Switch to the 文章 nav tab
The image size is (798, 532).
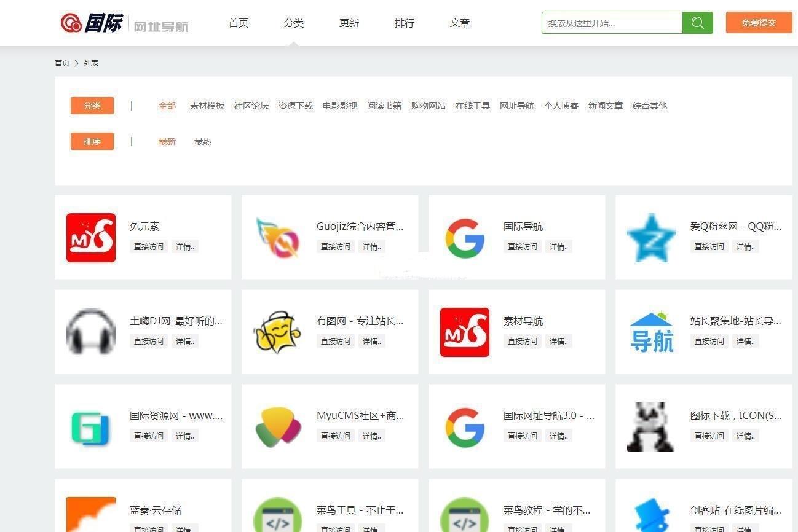tap(459, 23)
